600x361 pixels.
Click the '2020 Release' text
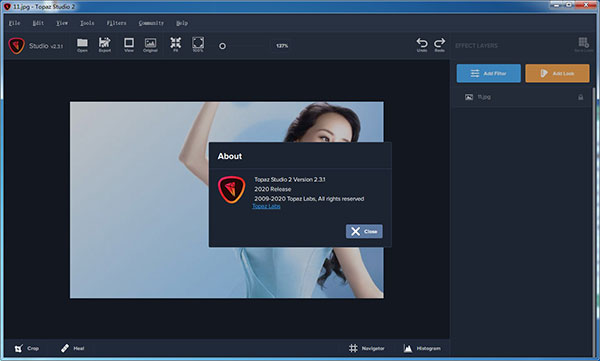click(x=272, y=189)
